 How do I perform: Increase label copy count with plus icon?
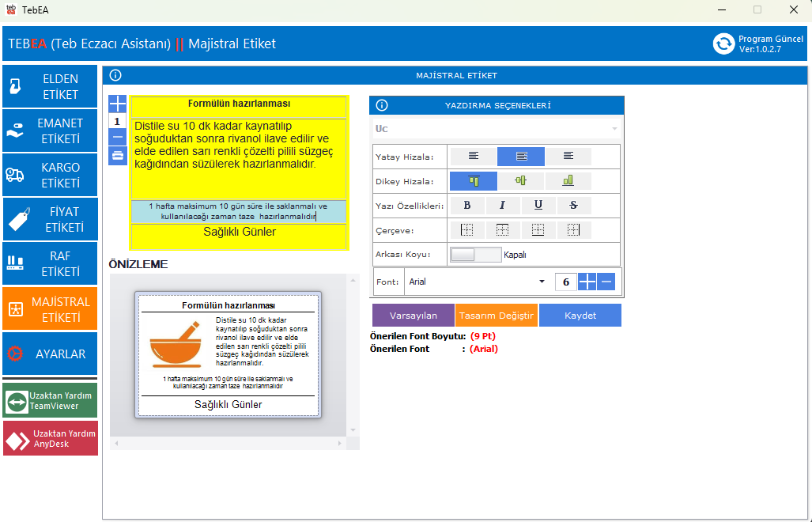coord(117,104)
